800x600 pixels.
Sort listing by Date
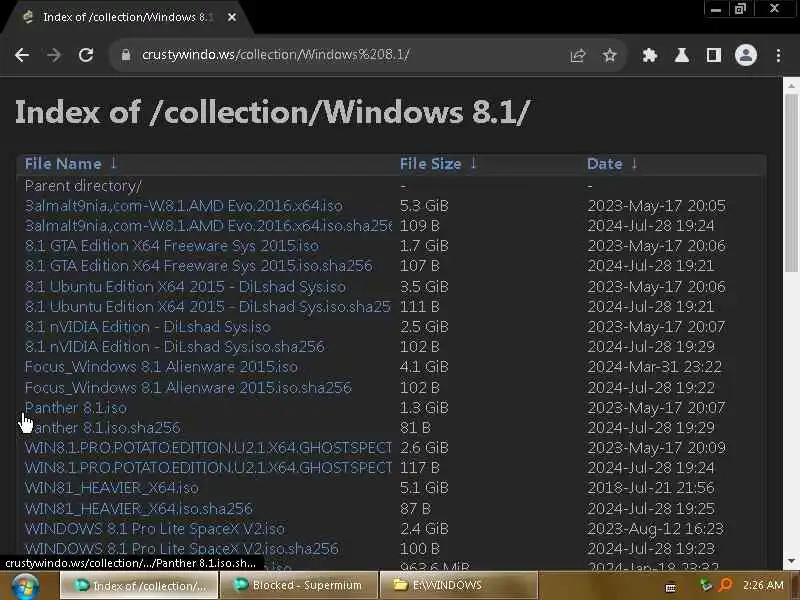click(605, 164)
